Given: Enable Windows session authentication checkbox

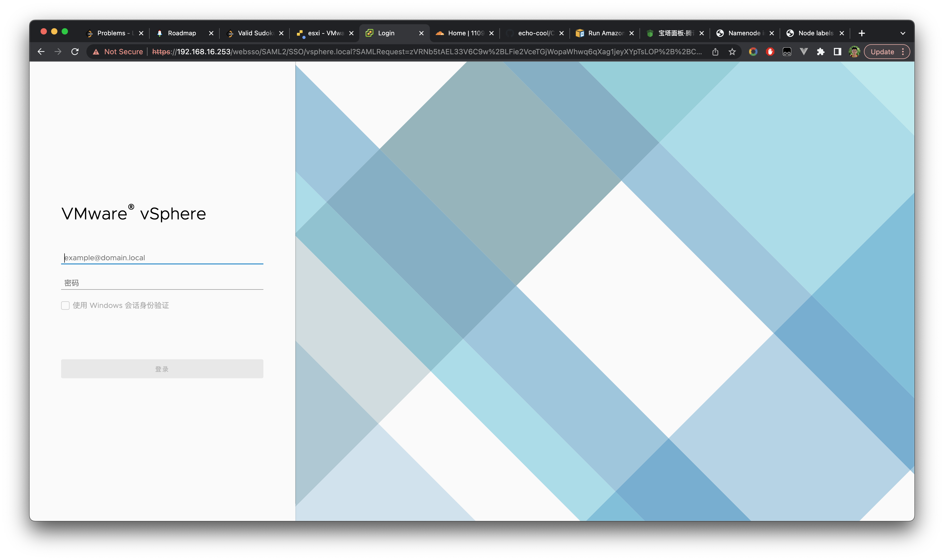Looking at the screenshot, I should tap(65, 305).
